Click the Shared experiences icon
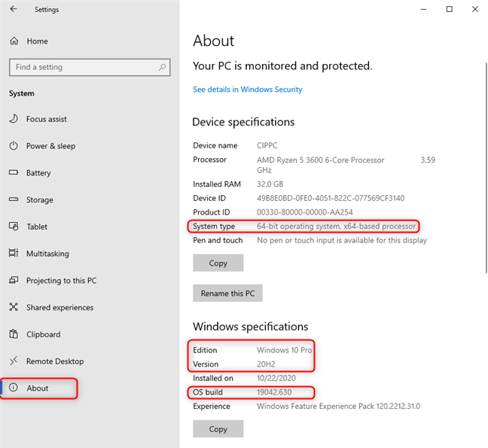Screen dimensions: 488x448 coord(14,307)
